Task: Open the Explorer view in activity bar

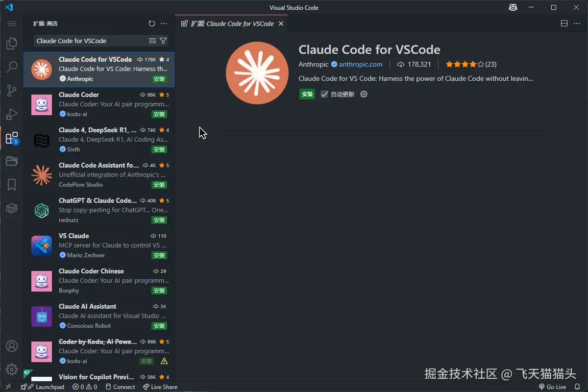Action: 12,44
